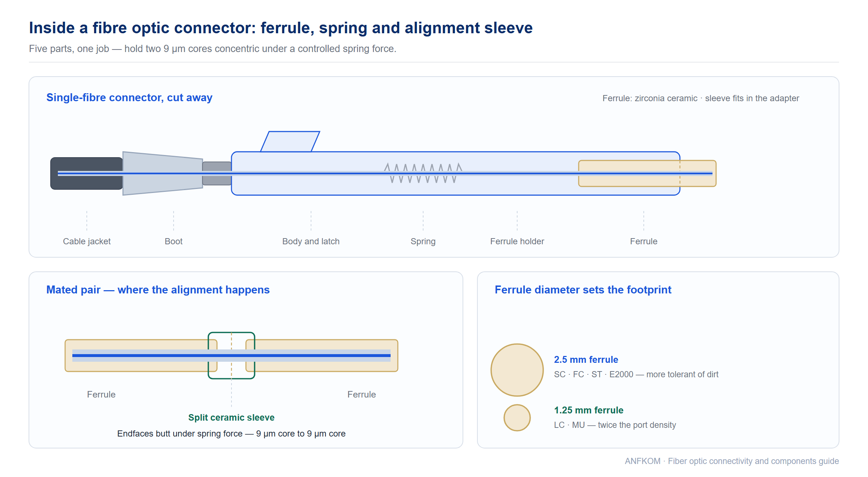Click the right ferrule of the mated pair
The image size is (868, 477).
click(322, 356)
